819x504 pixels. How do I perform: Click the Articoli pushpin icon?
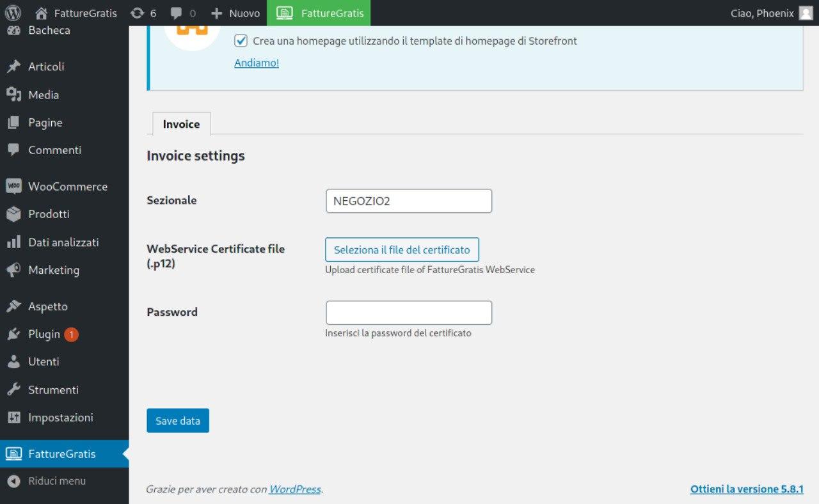pos(13,67)
